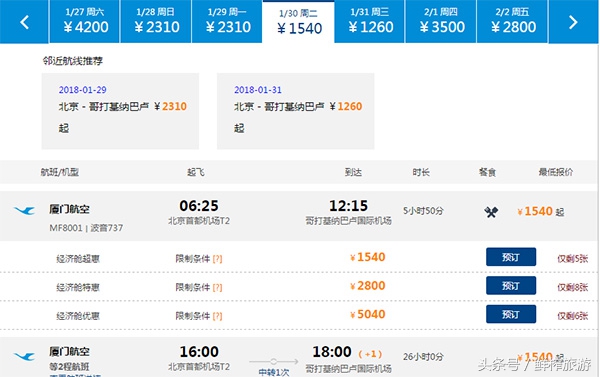Click Xiamen Airlines logo on 16:00 flight
600x377 pixels.
[24, 357]
